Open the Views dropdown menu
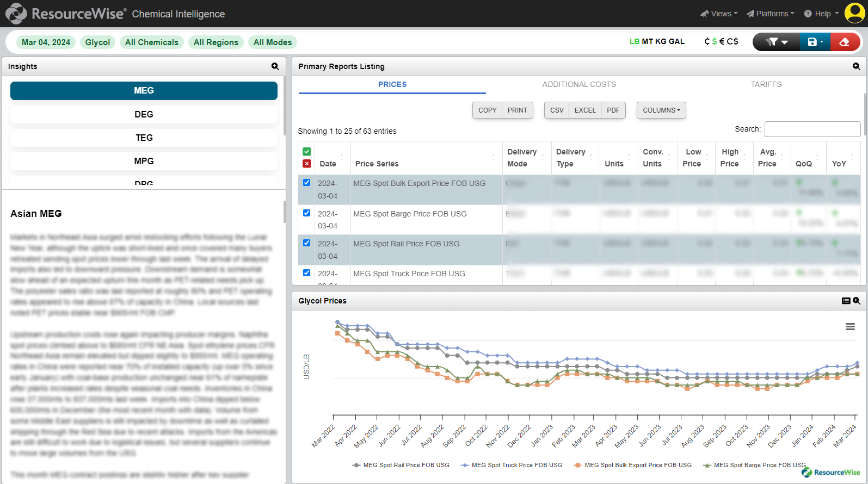The width and height of the screenshot is (868, 484). (719, 14)
